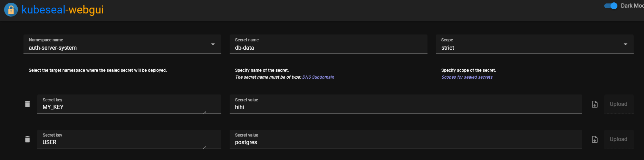Click file upload icon for hihi value
This screenshot has height=160, width=644.
pos(595,104)
